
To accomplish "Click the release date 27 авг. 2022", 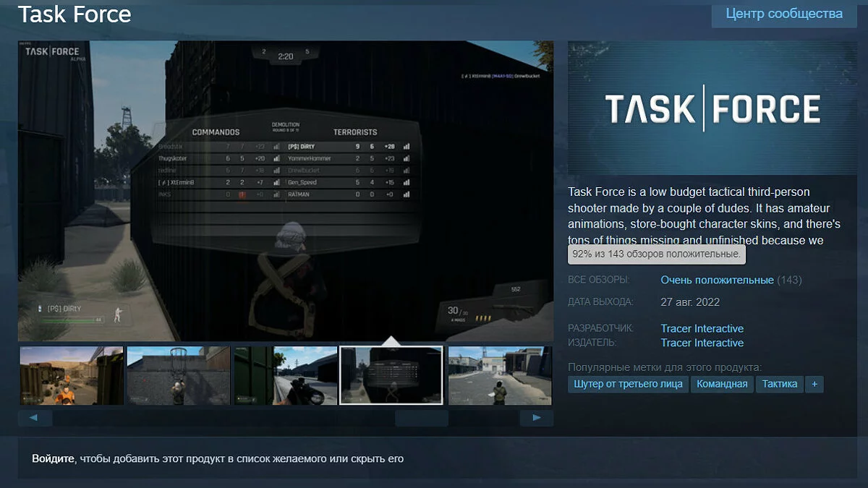I will point(690,301).
